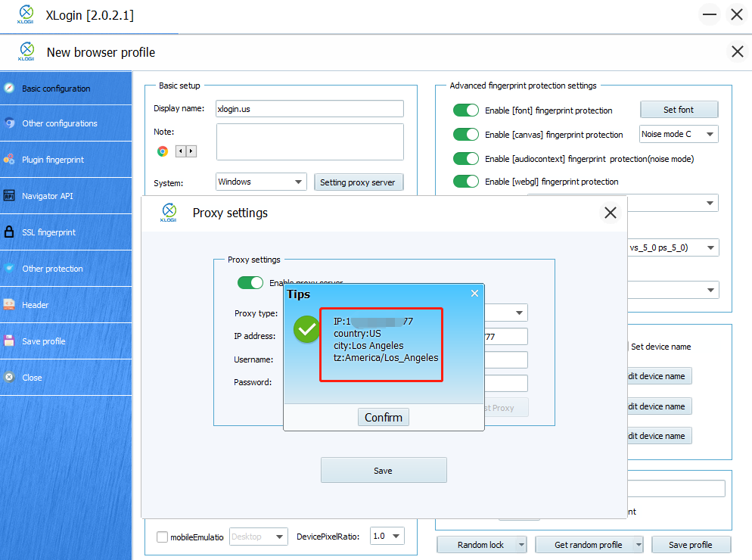Open the Other configurations section
Image resolution: width=752 pixels, height=560 pixels.
tap(66, 123)
